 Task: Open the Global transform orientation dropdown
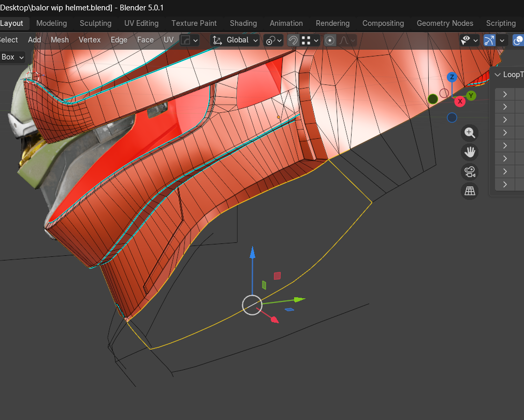pyautogui.click(x=235, y=40)
